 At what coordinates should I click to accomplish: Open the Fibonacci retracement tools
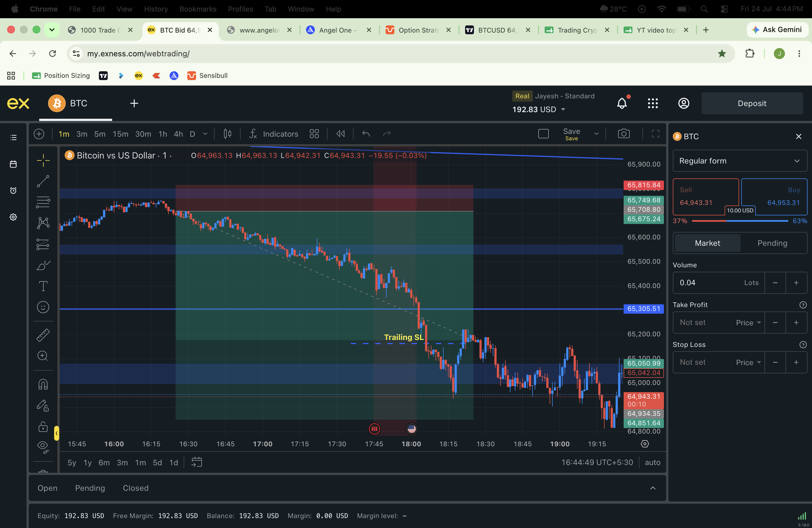[43, 202]
